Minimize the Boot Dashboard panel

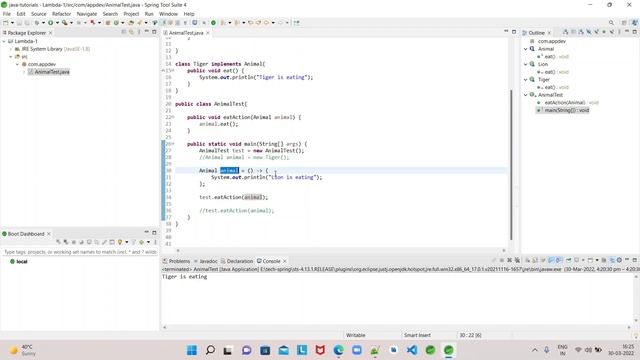pyautogui.click(x=147, y=233)
